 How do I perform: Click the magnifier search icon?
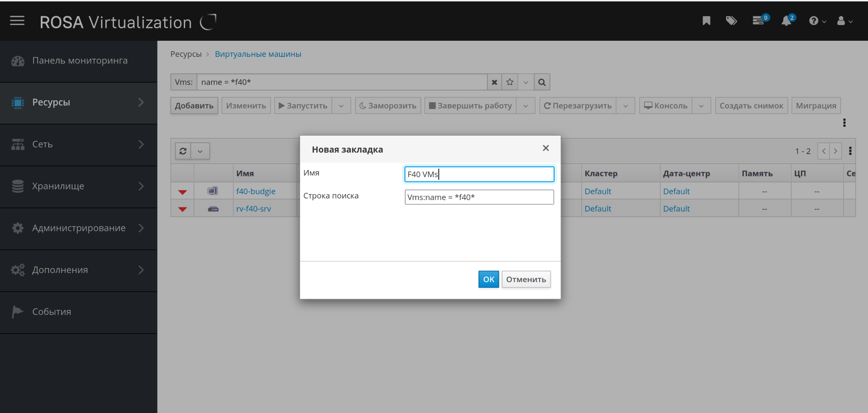click(x=542, y=82)
